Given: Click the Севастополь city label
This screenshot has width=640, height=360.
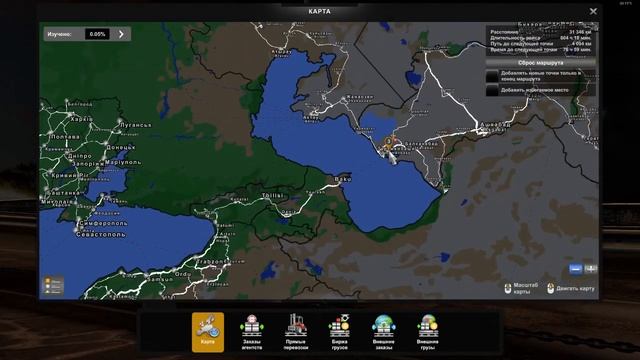Looking at the screenshot, I should [x=101, y=235].
